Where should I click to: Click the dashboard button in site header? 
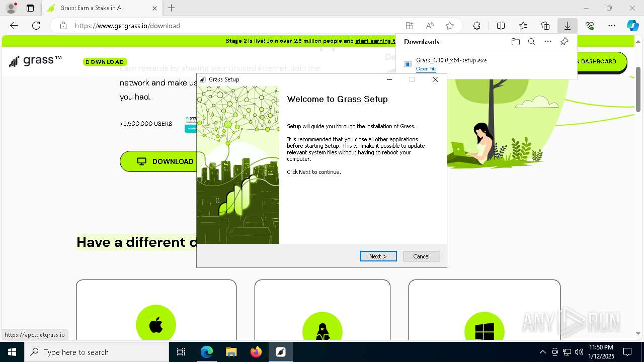[601, 61]
